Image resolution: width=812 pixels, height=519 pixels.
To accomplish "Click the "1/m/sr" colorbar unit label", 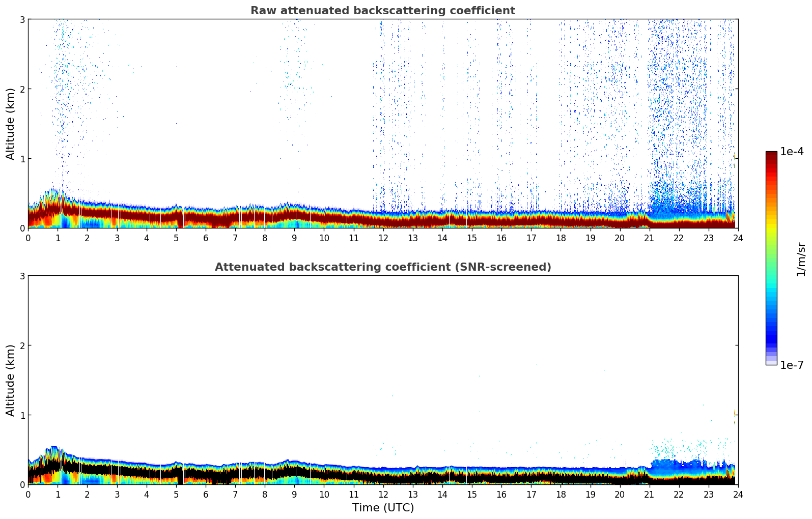I will [801, 259].
